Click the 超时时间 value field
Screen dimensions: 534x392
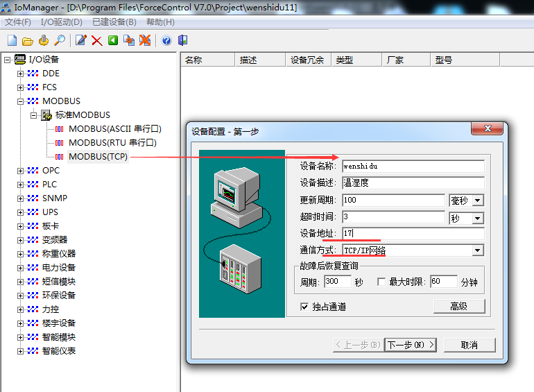point(393,217)
